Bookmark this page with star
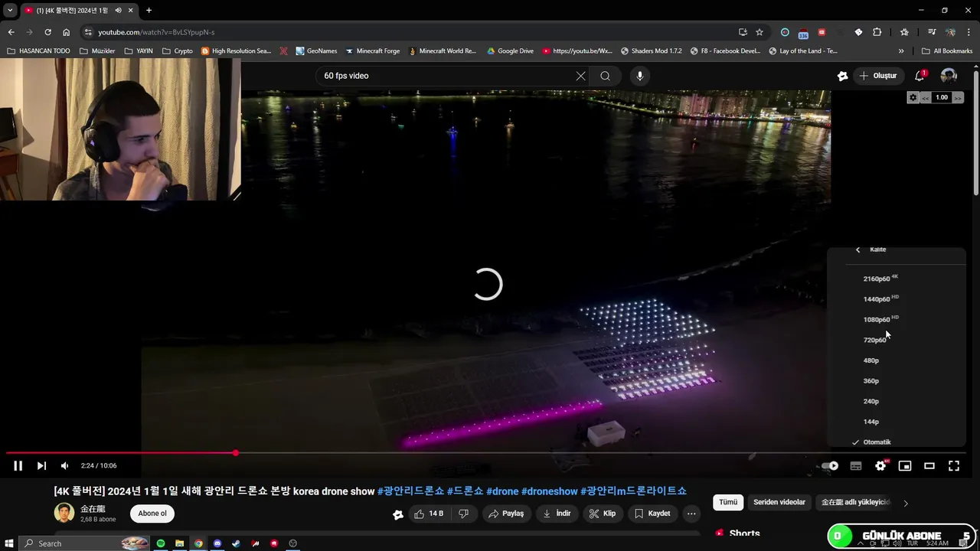980x551 pixels. (x=759, y=32)
